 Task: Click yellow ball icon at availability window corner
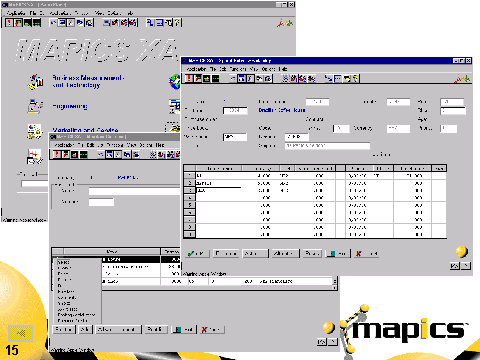click(462, 251)
